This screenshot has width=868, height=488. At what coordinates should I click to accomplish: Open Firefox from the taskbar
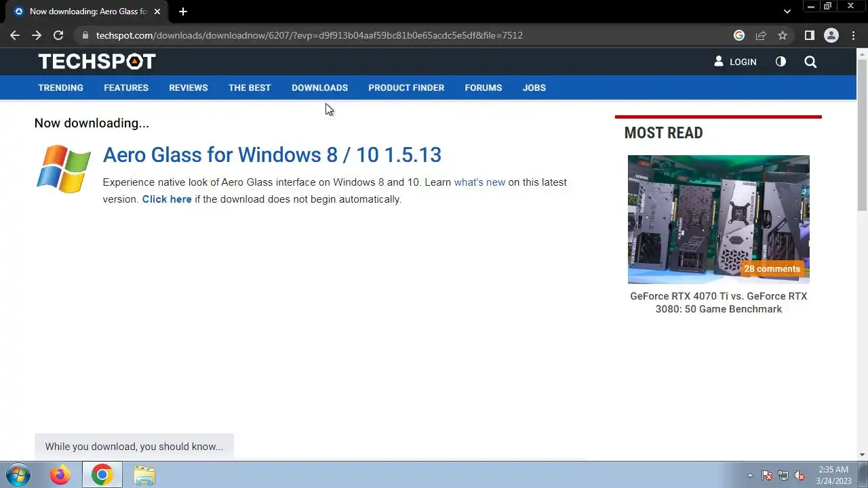point(60,475)
